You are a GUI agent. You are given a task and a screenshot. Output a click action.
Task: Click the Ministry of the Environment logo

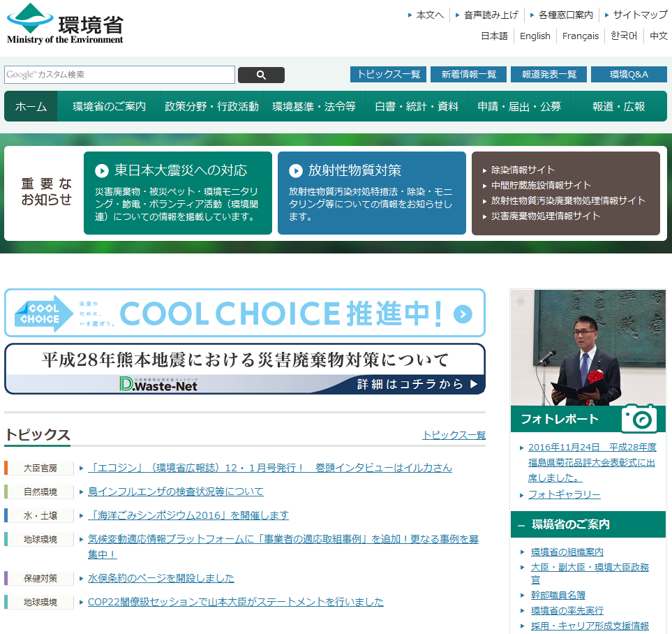[x=65, y=24]
